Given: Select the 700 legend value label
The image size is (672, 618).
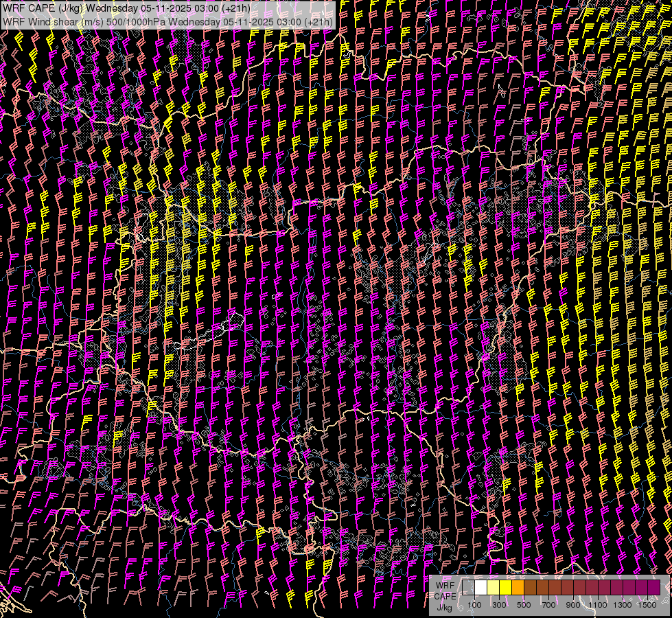Looking at the screenshot, I should click(548, 605).
